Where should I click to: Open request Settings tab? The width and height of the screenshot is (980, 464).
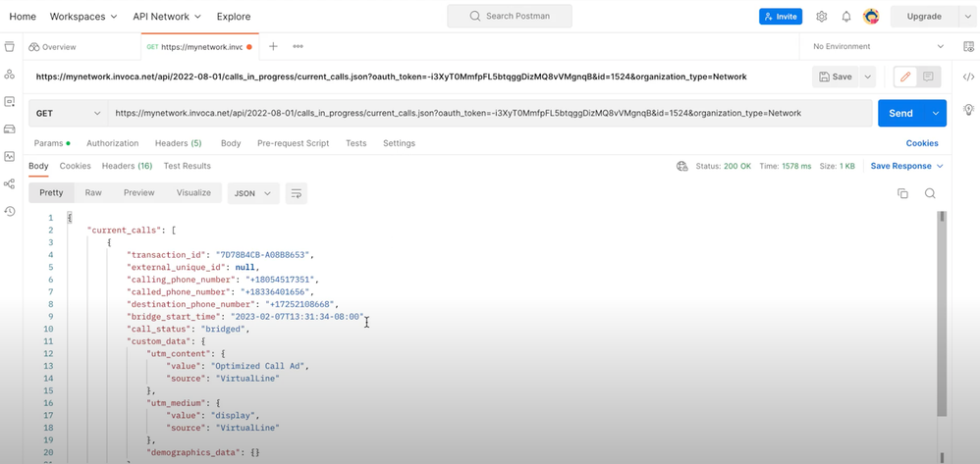click(399, 143)
